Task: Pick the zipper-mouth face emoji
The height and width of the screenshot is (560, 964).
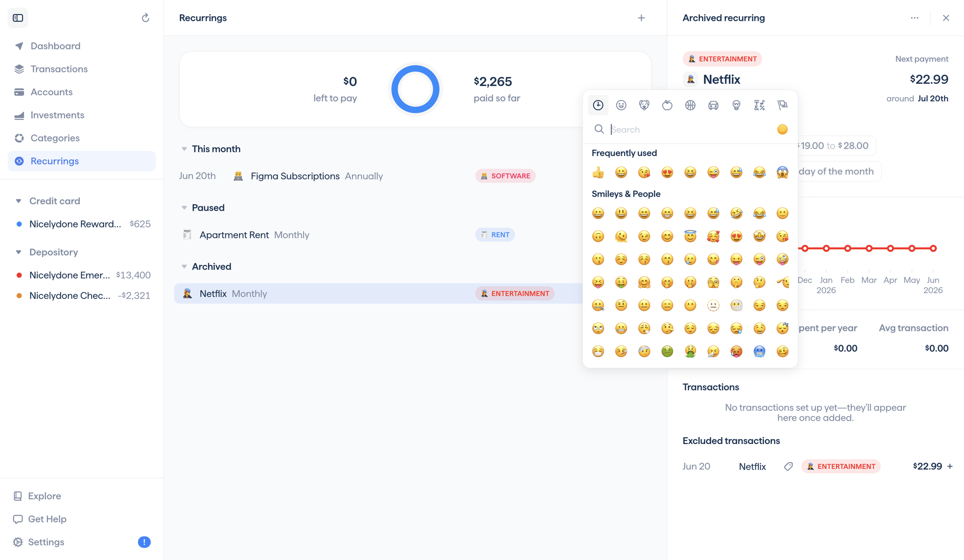Action: 598,305
